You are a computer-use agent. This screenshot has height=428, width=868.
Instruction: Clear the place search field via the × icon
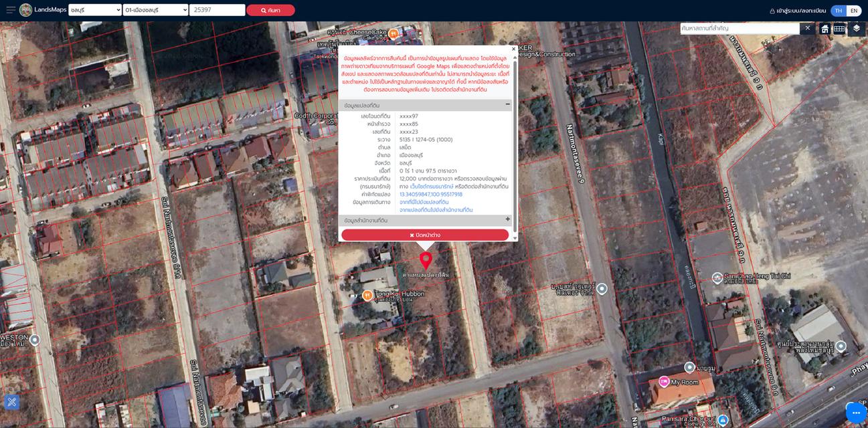[807, 27]
